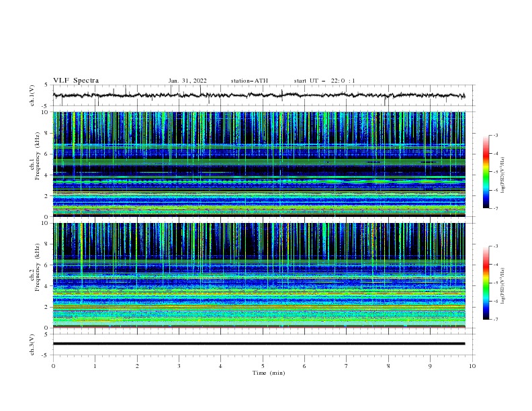Click the "ch.3(V)" axis label
This screenshot has height=411, width=532.
32,345
